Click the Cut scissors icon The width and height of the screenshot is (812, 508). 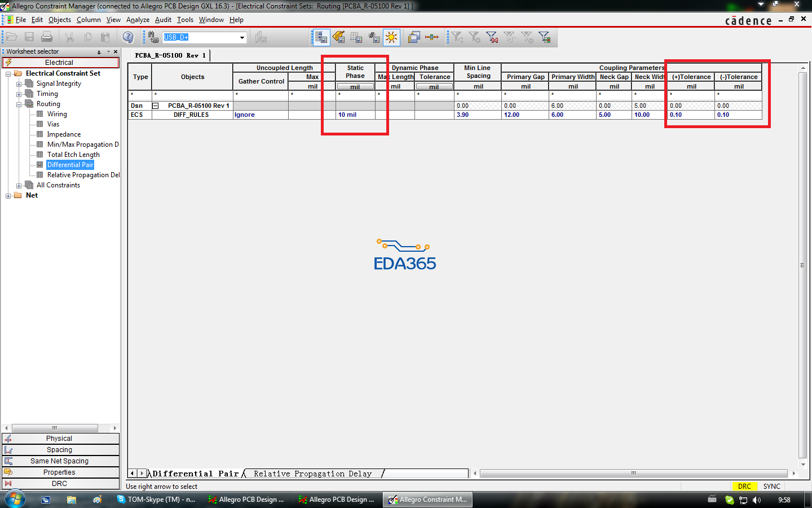point(69,37)
